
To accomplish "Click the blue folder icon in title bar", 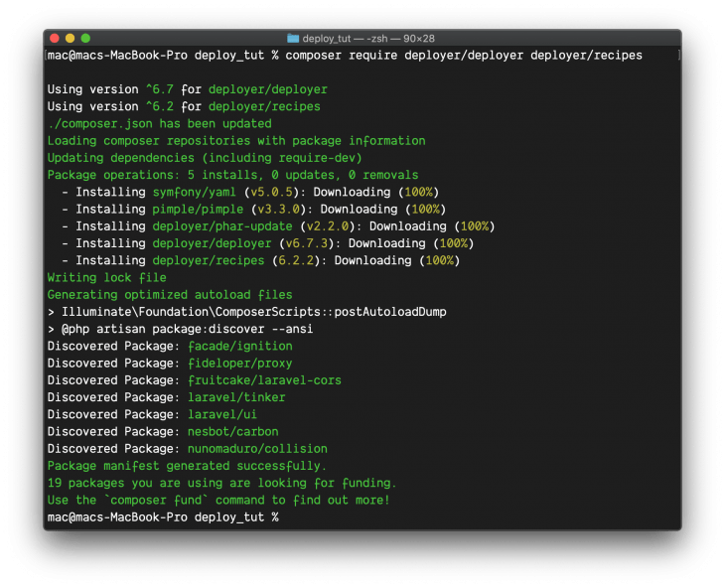I will pyautogui.click(x=293, y=39).
